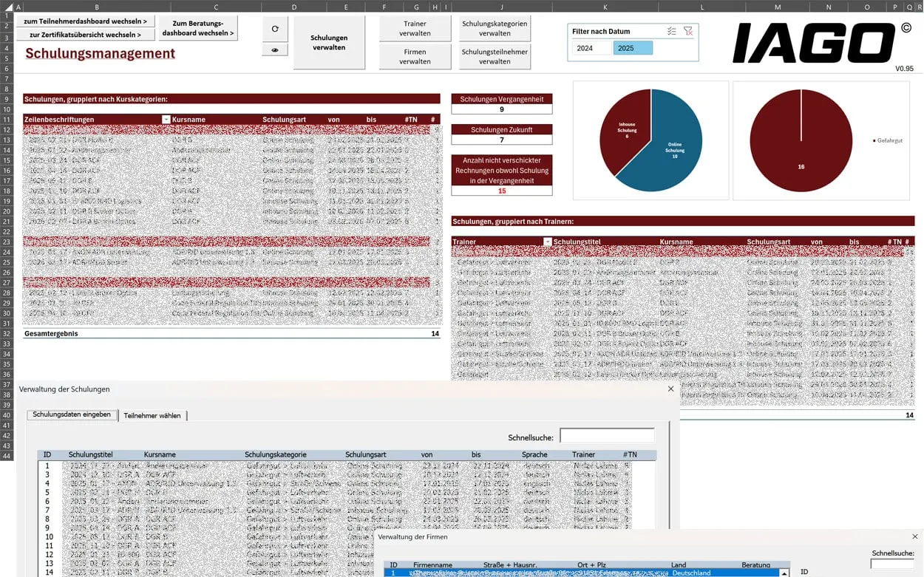924x577 pixels.
Task: Toggle multi-select in the date filter slicer
Action: (x=671, y=31)
